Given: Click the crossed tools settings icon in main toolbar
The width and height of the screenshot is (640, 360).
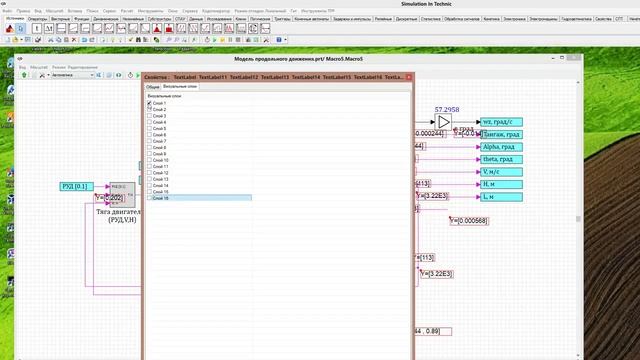Looking at the screenshot, I should (266, 40).
